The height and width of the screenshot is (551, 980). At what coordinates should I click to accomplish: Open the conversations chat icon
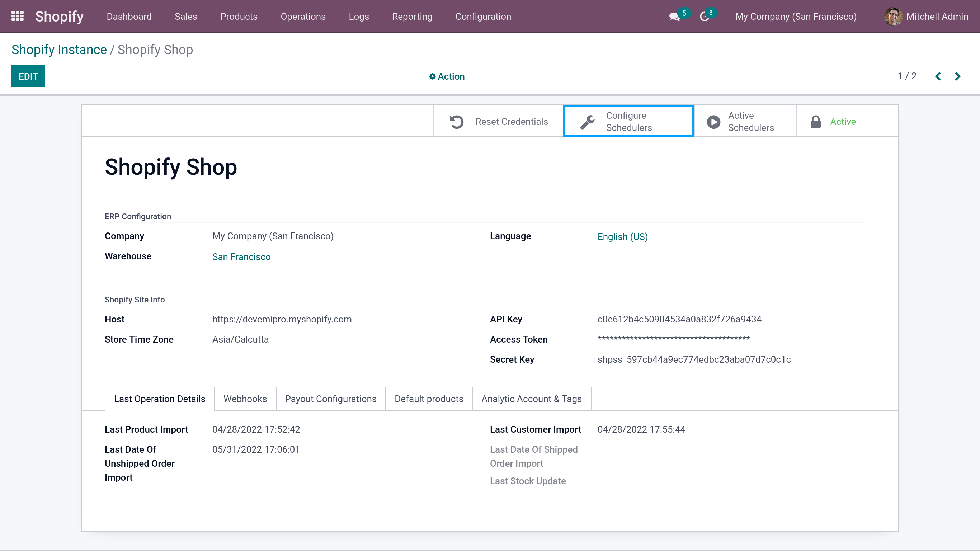pos(674,17)
